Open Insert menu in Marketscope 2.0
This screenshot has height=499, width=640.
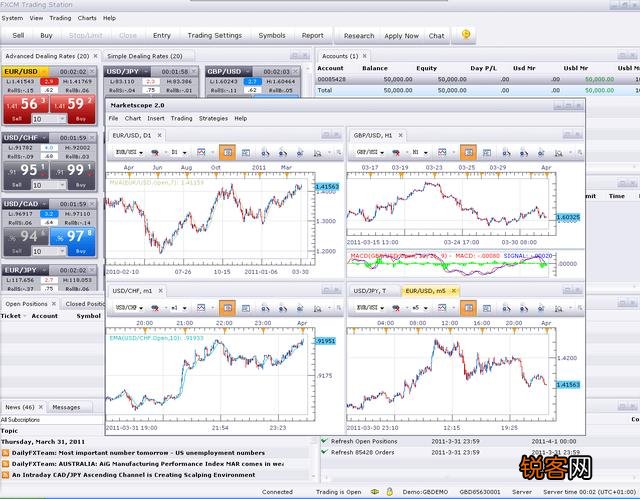(156, 118)
